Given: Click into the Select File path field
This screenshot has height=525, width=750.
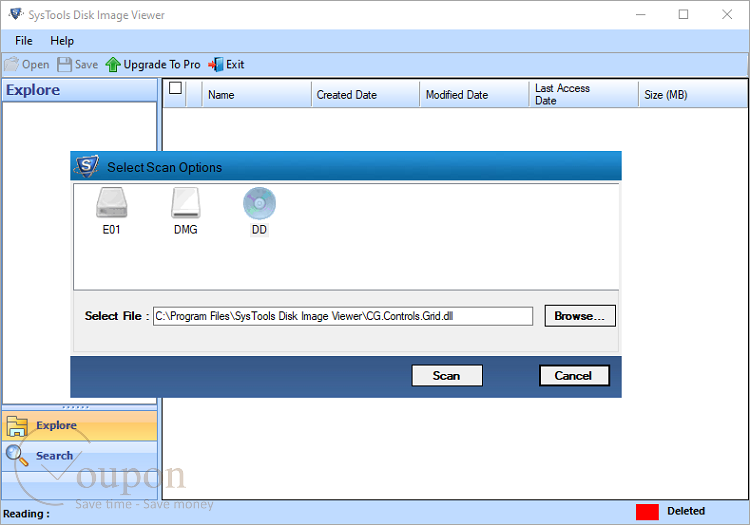Looking at the screenshot, I should tap(342, 316).
